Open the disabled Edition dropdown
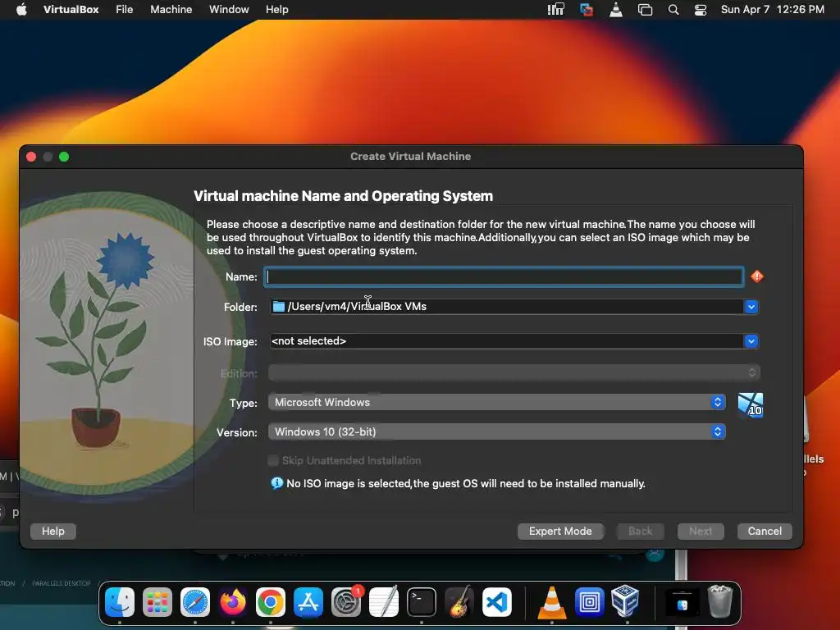This screenshot has height=630, width=840. 514,372
